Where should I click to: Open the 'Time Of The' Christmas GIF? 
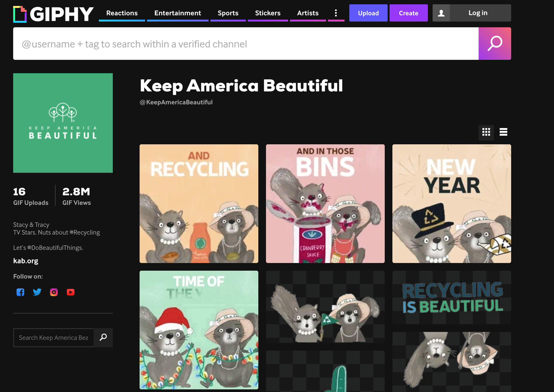pos(199,330)
